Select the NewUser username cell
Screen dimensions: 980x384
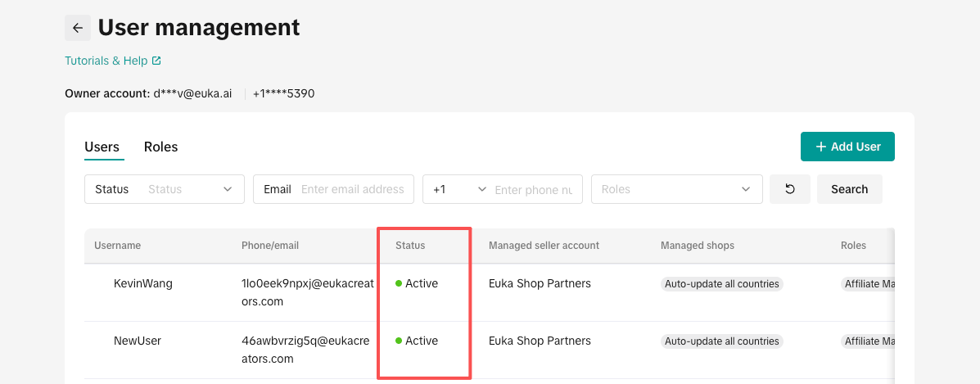coord(138,341)
